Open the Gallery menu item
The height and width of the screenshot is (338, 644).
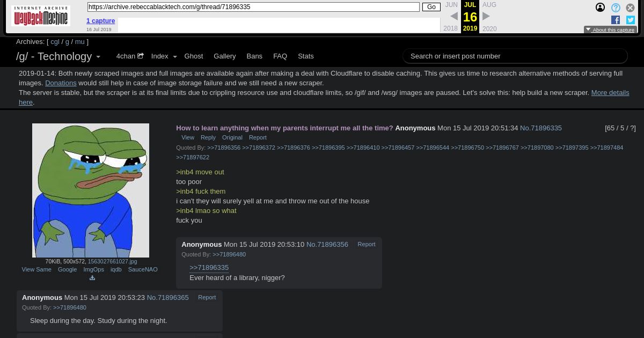224,56
